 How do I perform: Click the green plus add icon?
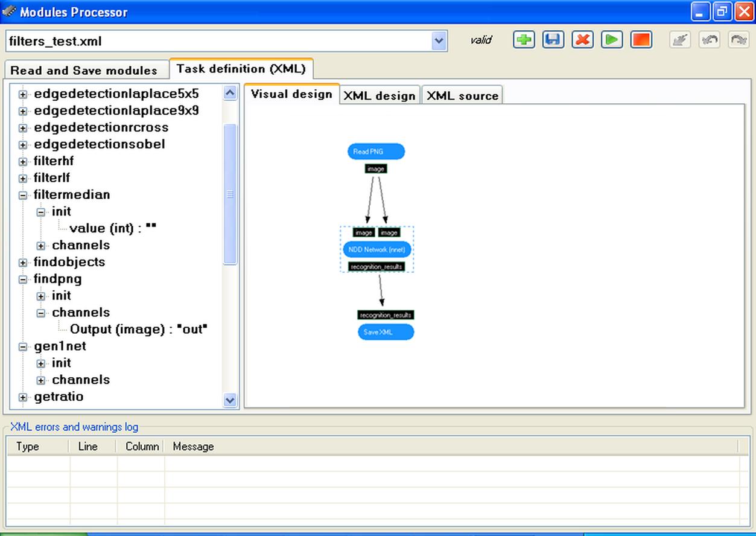point(524,40)
